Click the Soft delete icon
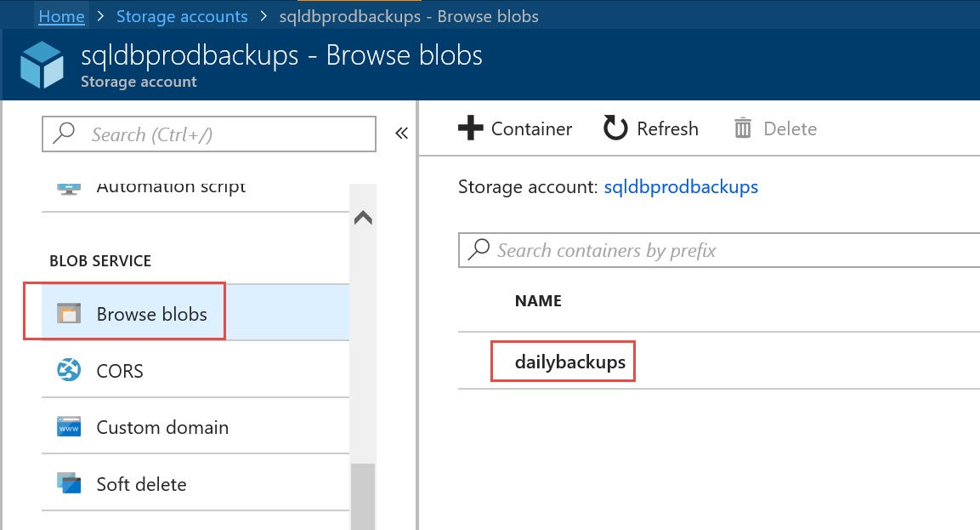 pos(69,483)
